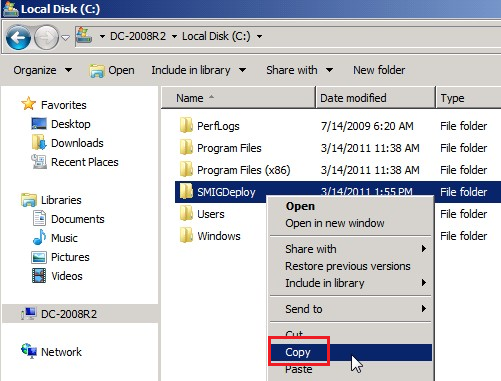Image resolution: width=501 pixels, height=381 pixels.
Task: Select the Windows folder icon
Action: click(x=186, y=235)
